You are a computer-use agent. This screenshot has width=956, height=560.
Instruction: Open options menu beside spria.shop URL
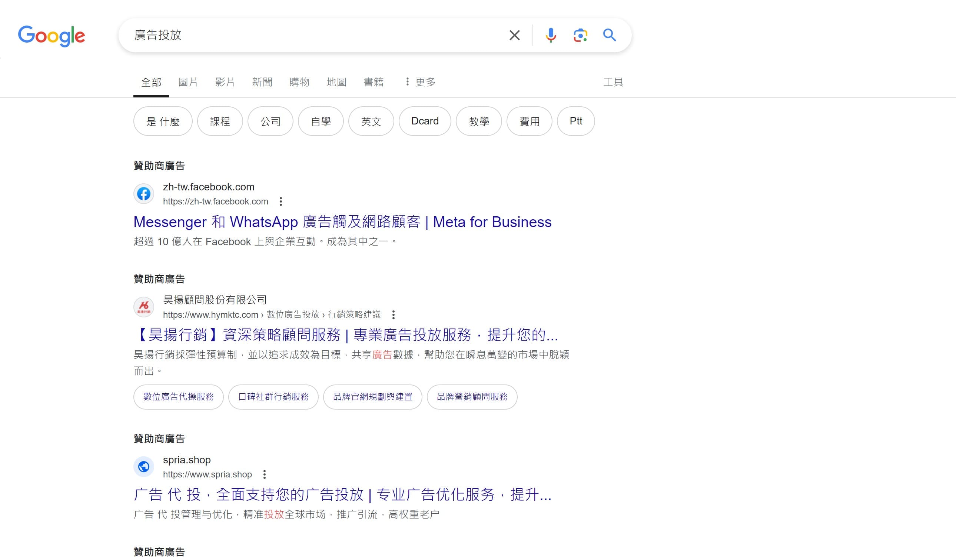265,475
